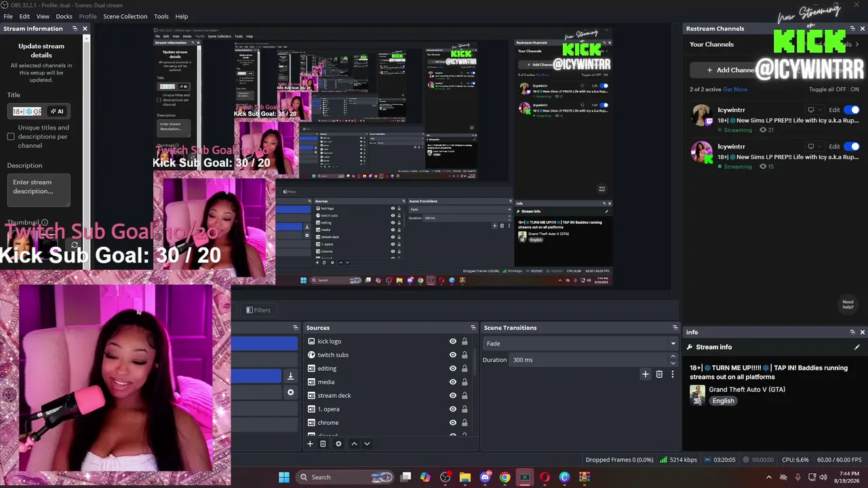Click the English language tag

723,401
